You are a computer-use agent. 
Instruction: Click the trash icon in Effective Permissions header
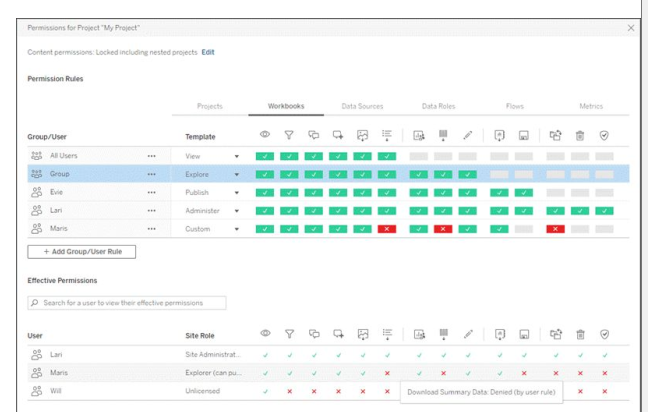(x=580, y=334)
